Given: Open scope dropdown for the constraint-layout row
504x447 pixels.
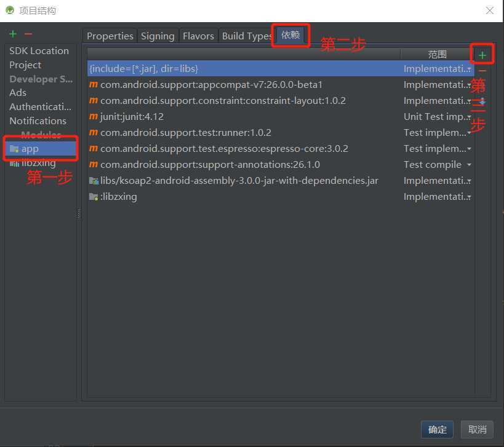Looking at the screenshot, I should [469, 101].
